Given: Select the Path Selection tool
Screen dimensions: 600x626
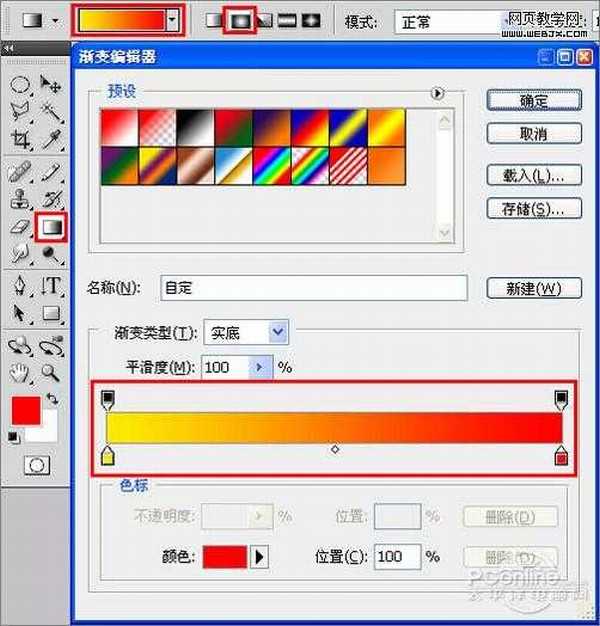Looking at the screenshot, I should [19, 313].
